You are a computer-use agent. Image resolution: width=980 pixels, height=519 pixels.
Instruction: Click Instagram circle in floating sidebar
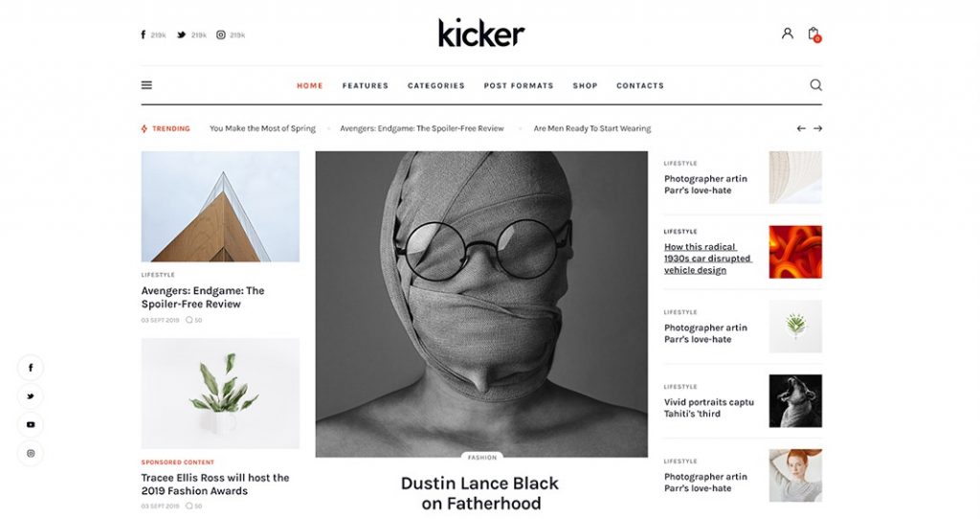pyautogui.click(x=31, y=453)
